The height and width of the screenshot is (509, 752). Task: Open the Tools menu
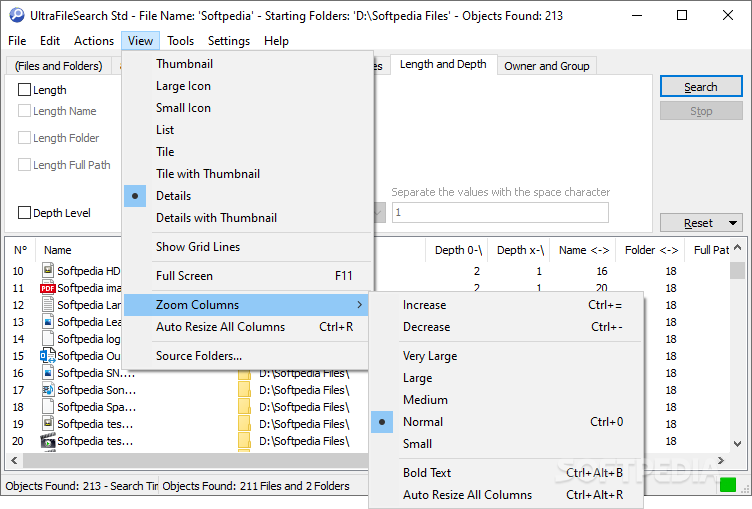coord(180,41)
